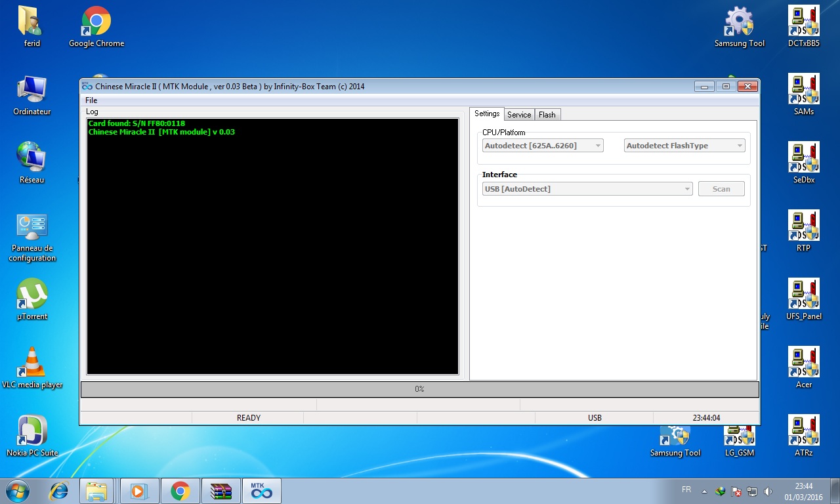Select the DCTxBB5 desktop shortcut

[x=804, y=28]
